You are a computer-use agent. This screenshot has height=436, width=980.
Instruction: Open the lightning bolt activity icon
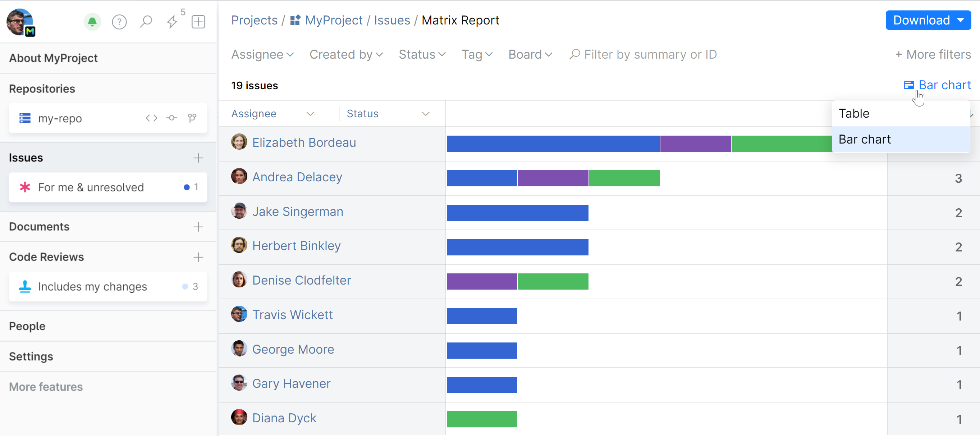point(172,22)
